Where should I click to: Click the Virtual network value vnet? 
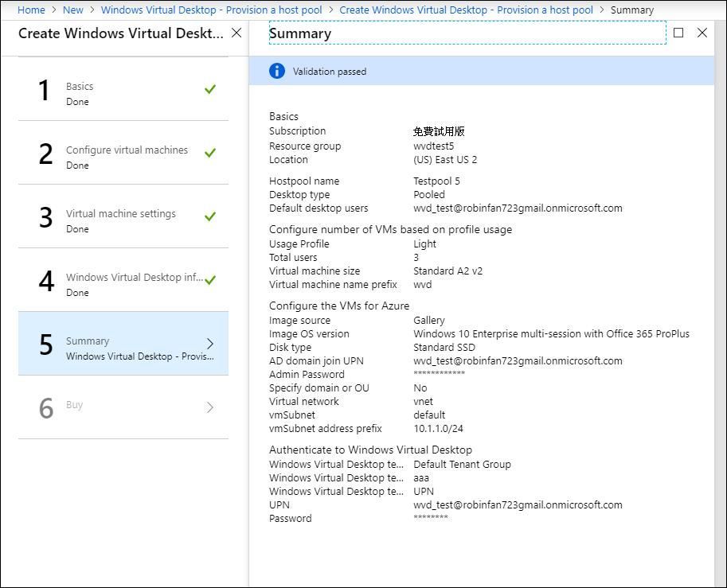pyautogui.click(x=424, y=401)
